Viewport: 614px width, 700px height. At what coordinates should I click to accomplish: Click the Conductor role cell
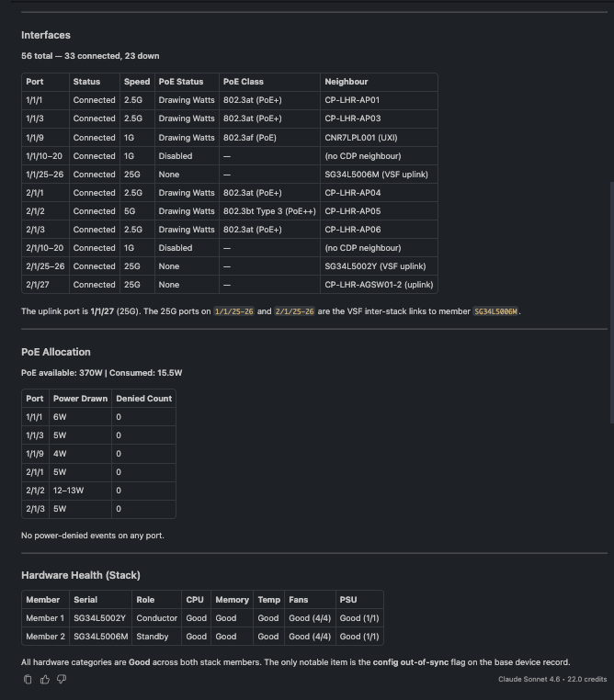(x=157, y=618)
